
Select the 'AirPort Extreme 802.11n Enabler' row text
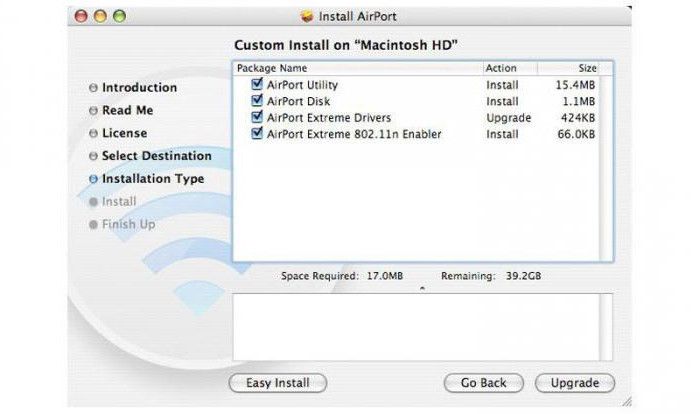[354, 134]
